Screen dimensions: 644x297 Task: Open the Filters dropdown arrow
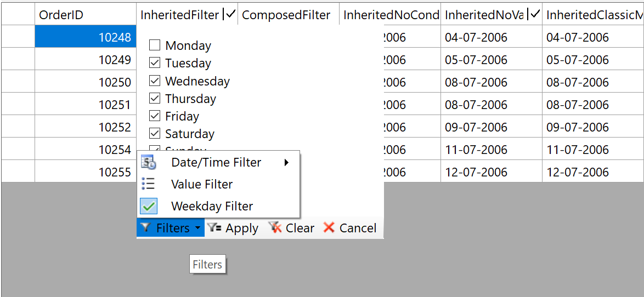pos(197,228)
